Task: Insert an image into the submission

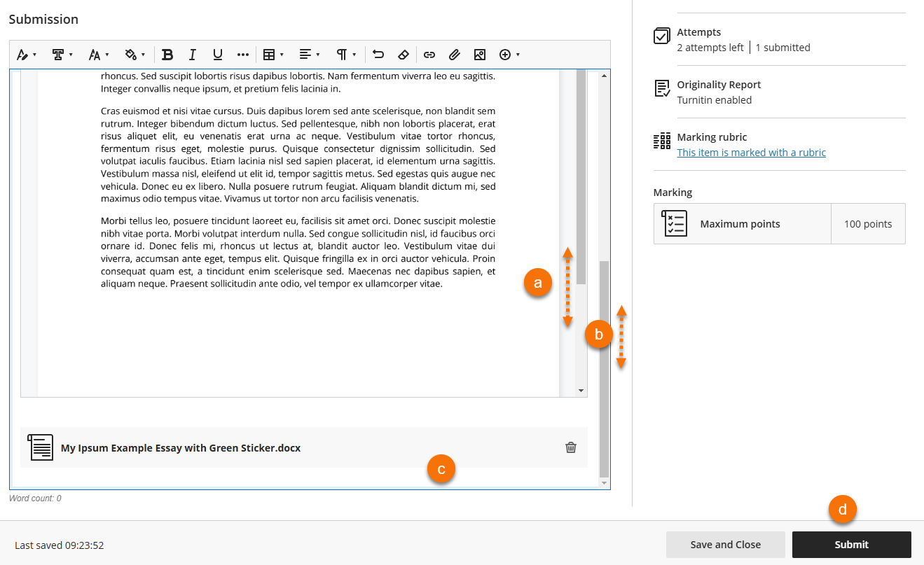Action: tap(480, 54)
